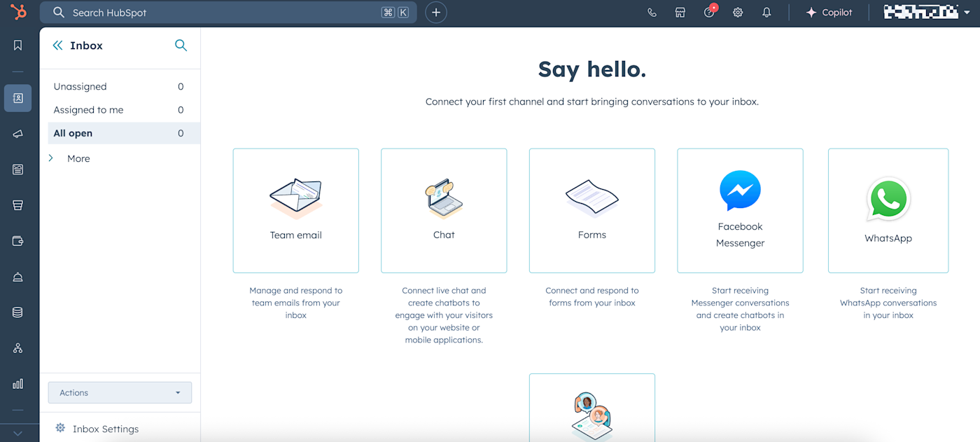
Task: Click the Search HubSpot field
Action: coord(228,13)
